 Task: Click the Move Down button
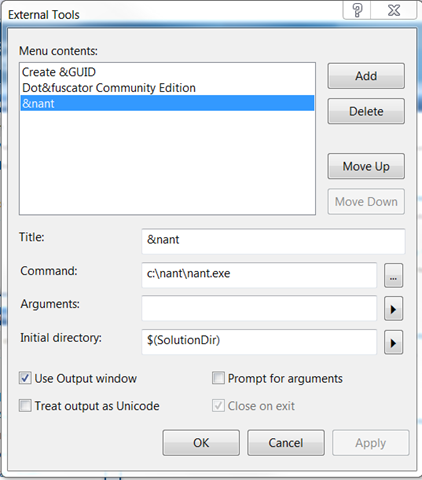tap(366, 201)
